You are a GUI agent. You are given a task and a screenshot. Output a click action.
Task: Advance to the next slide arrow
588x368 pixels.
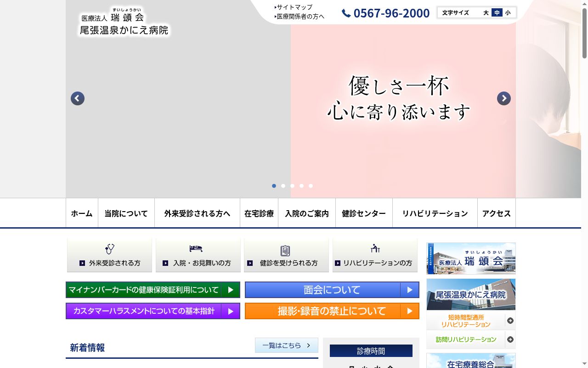pos(504,98)
